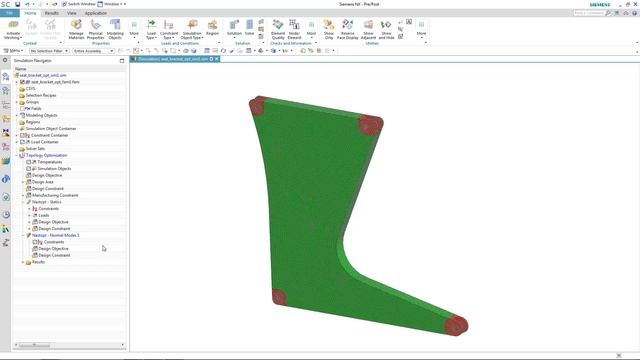640x360 pixels.
Task: Expand the Loads node under Statics
Action: pyautogui.click(x=29, y=216)
